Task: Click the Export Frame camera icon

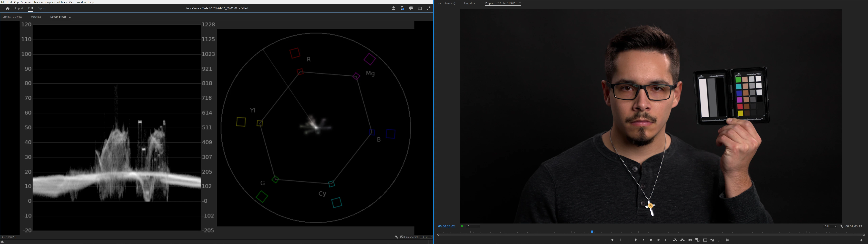Action: click(690, 240)
